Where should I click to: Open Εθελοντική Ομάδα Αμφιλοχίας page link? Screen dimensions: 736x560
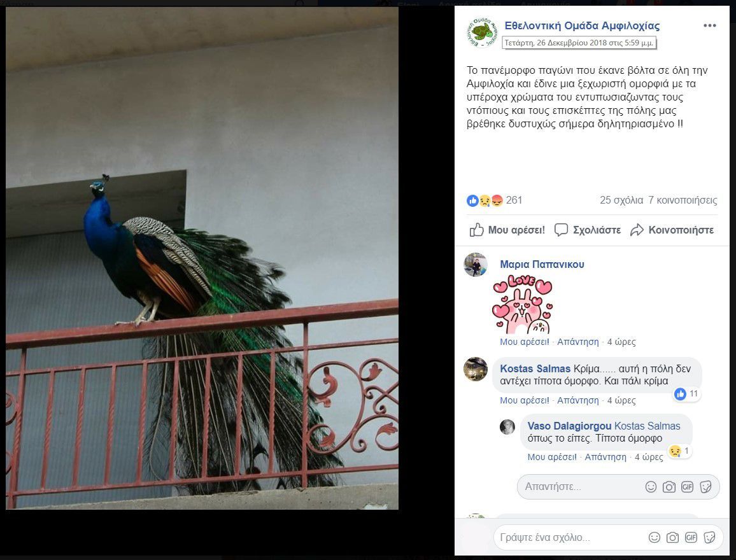[582, 26]
